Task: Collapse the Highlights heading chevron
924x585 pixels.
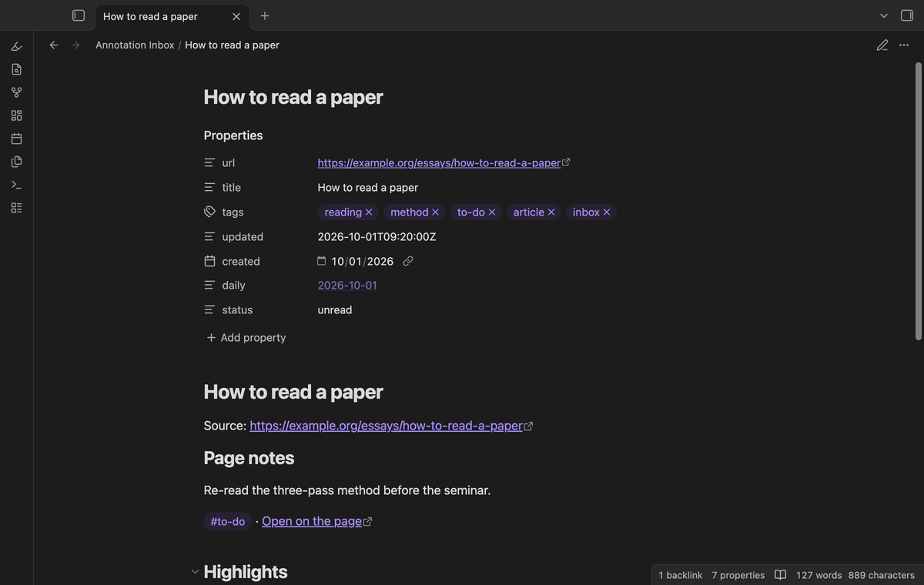Action: point(195,572)
